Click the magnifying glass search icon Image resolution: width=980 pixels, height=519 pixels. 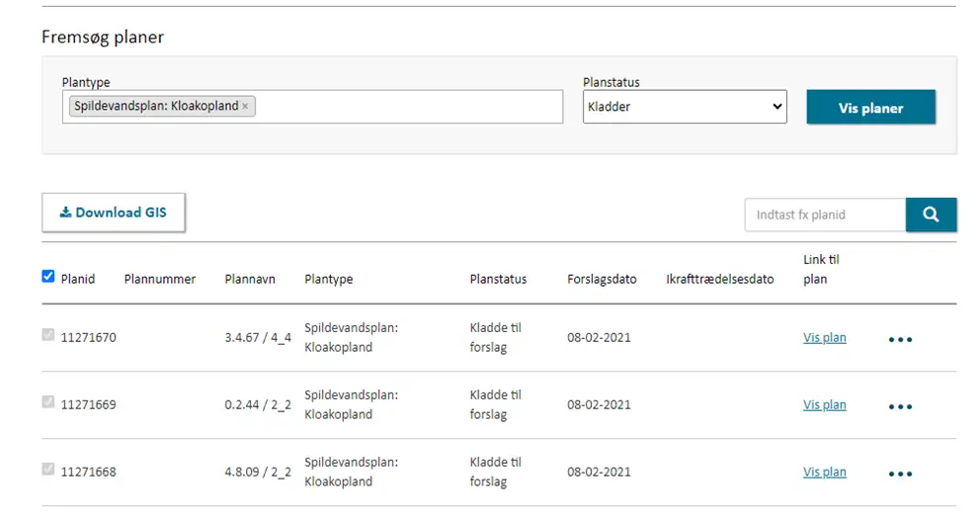(x=931, y=215)
